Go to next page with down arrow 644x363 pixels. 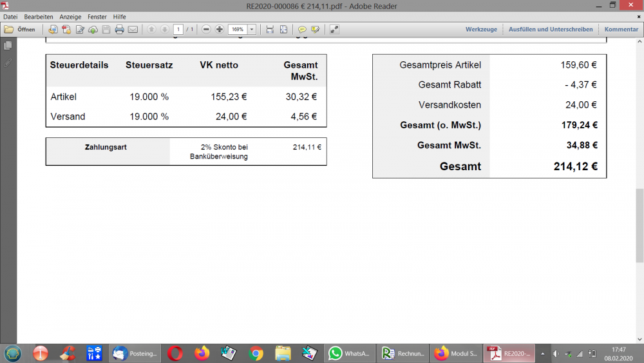click(165, 29)
